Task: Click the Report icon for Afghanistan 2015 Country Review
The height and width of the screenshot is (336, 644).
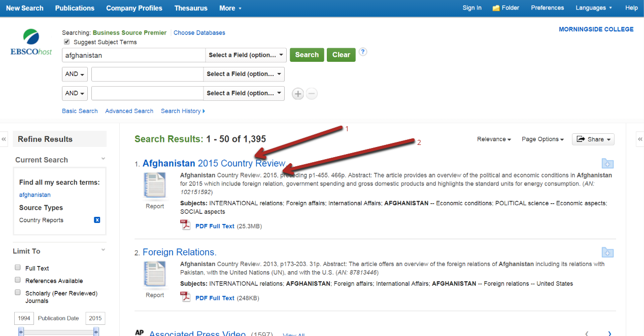Action: pyautogui.click(x=155, y=185)
